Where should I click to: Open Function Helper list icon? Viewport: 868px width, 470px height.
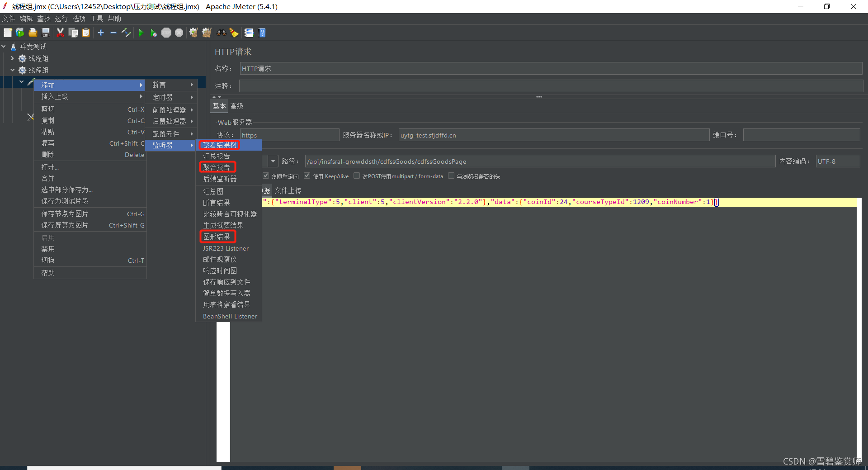point(249,33)
